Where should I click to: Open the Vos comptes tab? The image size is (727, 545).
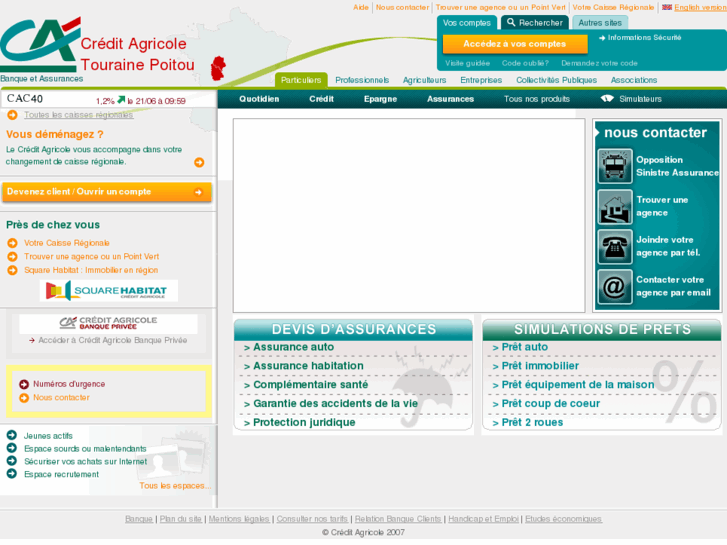(466, 23)
